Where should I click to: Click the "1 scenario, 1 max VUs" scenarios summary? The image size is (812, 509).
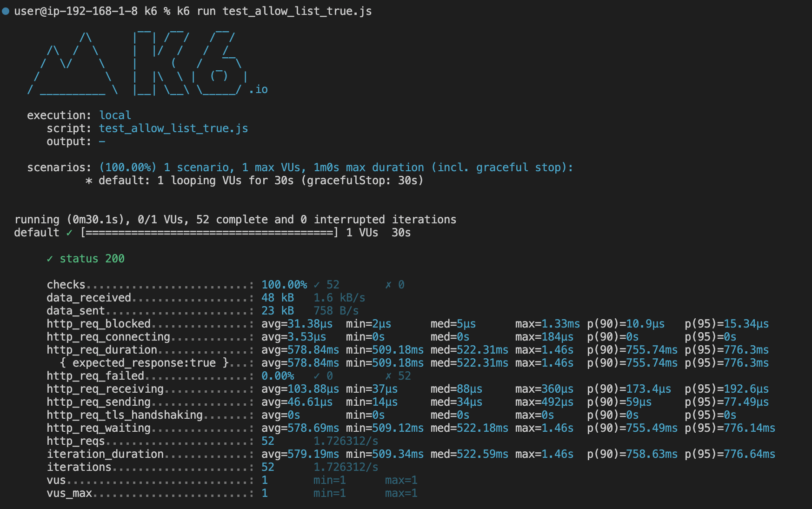click(234, 167)
